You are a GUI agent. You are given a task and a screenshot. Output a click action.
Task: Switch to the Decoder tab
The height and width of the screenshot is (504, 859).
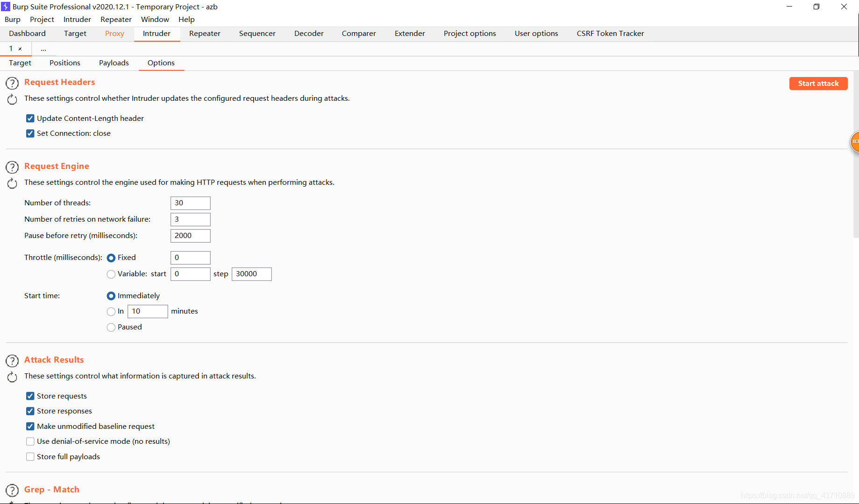tap(309, 34)
